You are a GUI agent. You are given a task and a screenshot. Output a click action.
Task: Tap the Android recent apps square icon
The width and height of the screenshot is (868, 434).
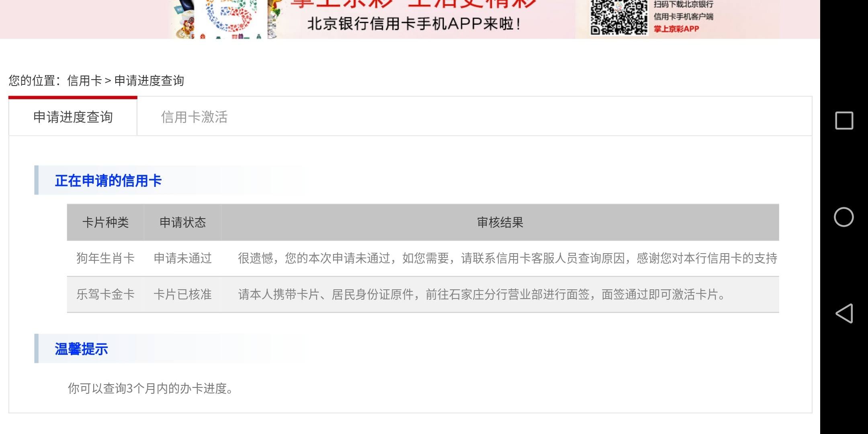point(844,121)
